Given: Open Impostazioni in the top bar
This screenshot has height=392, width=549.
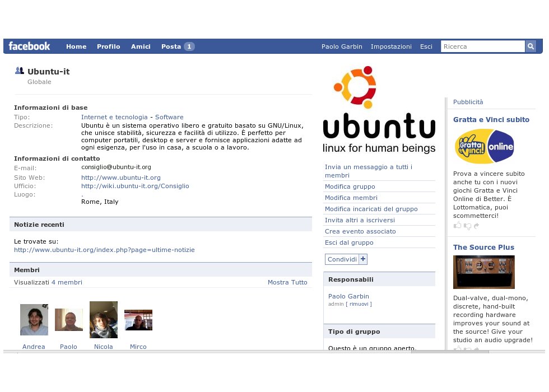Looking at the screenshot, I should [x=391, y=46].
